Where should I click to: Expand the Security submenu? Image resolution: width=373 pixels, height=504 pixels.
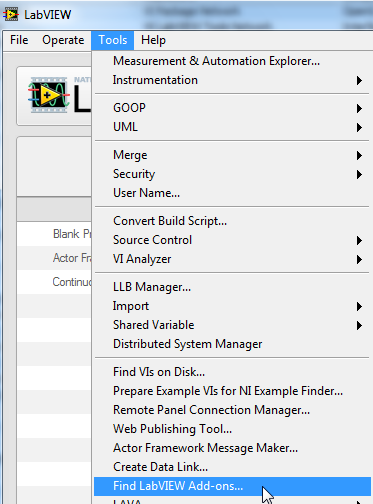[x=232, y=174]
